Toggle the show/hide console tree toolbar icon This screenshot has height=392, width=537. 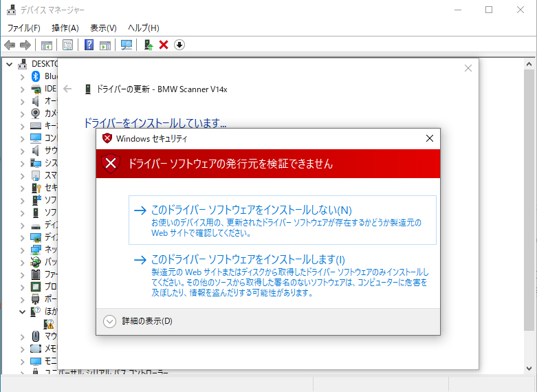[47, 45]
